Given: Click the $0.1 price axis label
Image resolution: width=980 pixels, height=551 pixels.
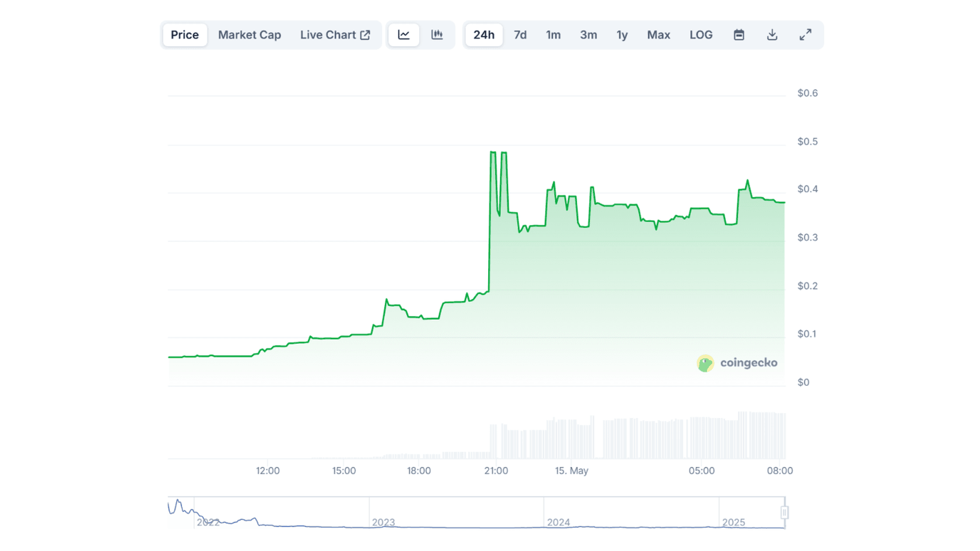Looking at the screenshot, I should [808, 334].
